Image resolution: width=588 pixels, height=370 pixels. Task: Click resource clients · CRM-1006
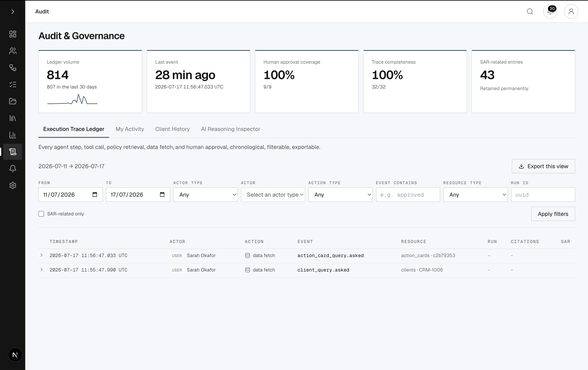pos(422,270)
